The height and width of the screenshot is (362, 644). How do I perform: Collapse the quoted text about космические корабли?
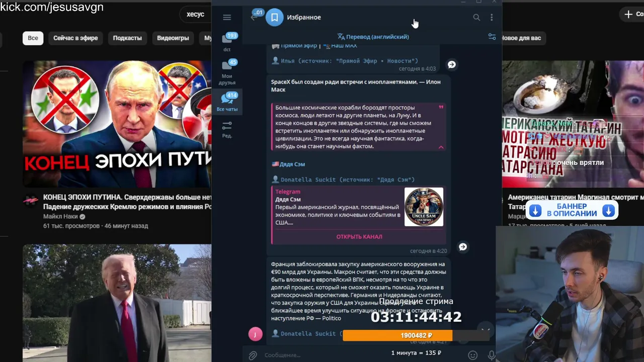(x=441, y=147)
